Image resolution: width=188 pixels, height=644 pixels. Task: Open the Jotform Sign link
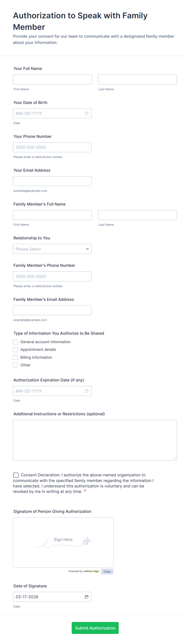pos(91,571)
